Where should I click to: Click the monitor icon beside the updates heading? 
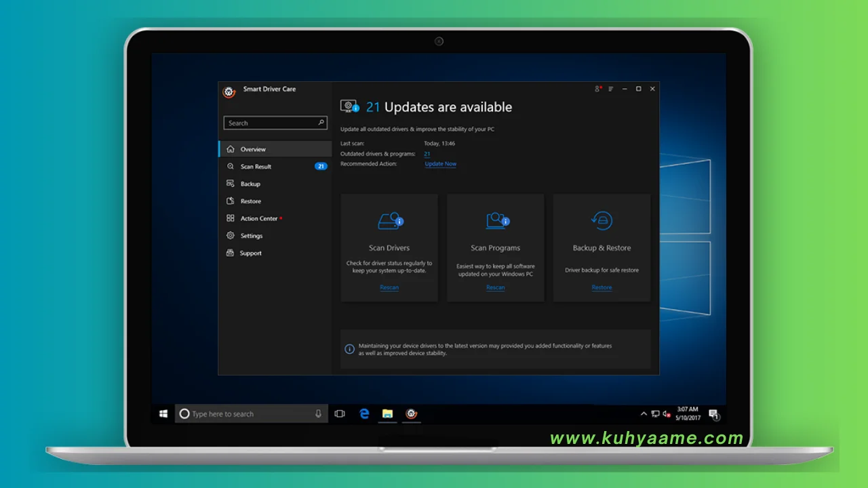[x=349, y=106]
